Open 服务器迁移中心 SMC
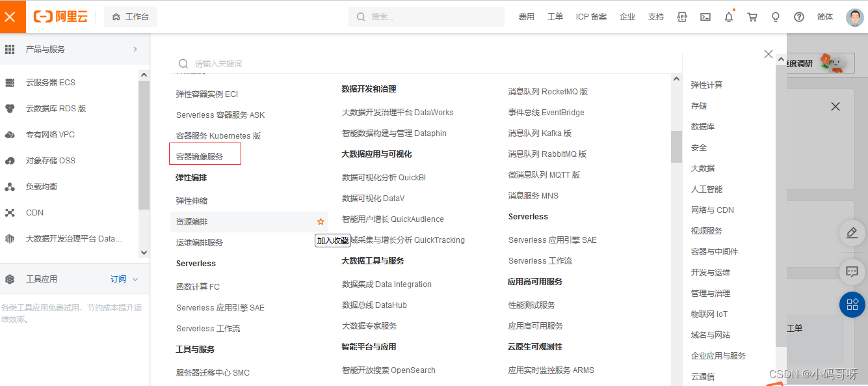868x386 pixels. pyautogui.click(x=213, y=373)
